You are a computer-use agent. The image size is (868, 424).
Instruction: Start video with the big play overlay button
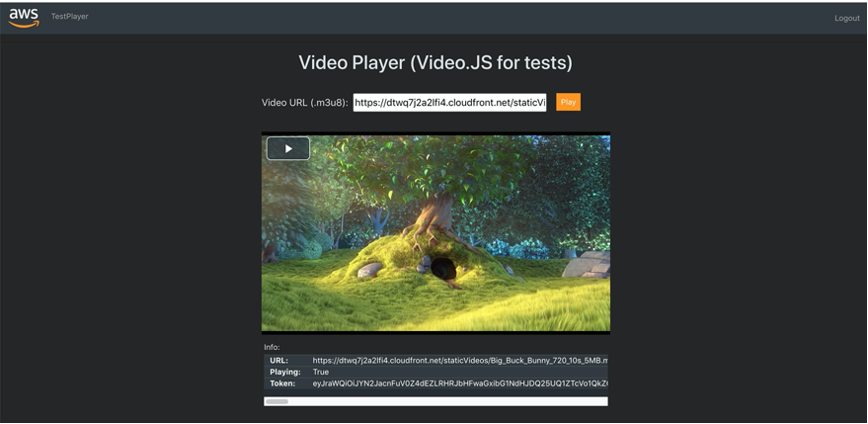[288, 148]
